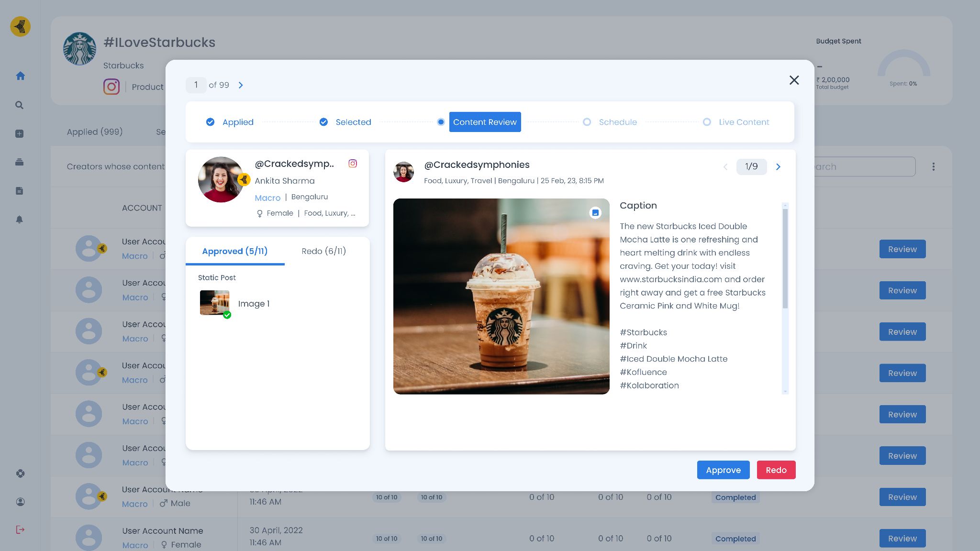This screenshot has width=980, height=551.
Task: Click Review for the 30 April, 2022 Male row
Action: (x=902, y=497)
